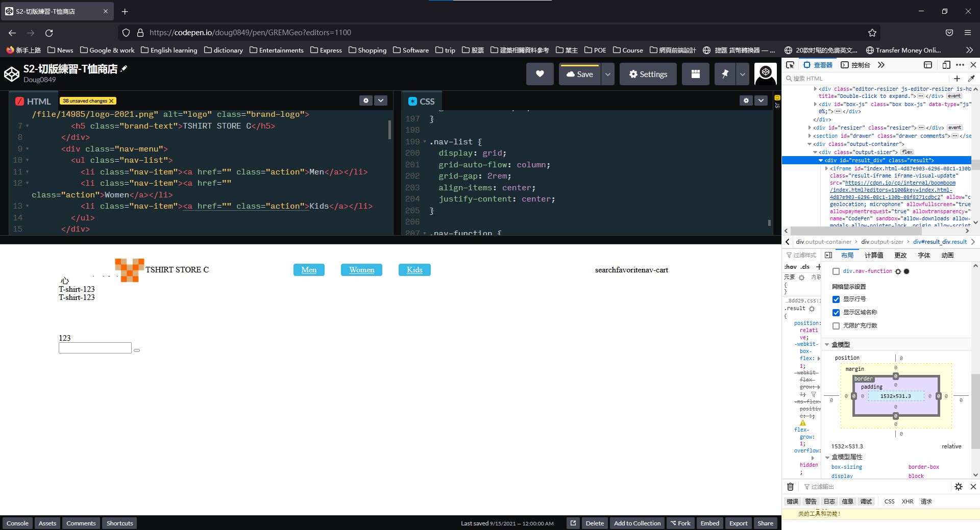Click the eyedropper color picker in inspector
This screenshot has height=530, width=980.
coord(971,79)
